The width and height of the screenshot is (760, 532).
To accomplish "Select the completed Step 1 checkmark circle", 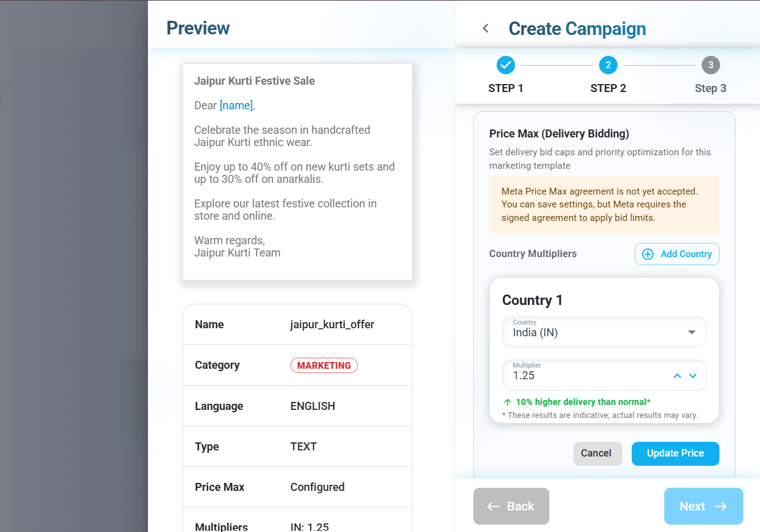I will coord(506,64).
